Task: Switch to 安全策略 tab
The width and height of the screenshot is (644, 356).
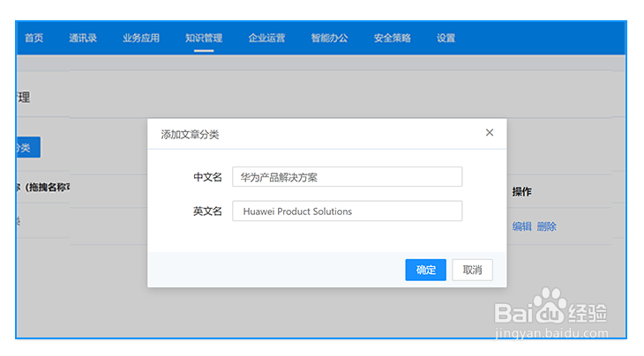Action: click(393, 38)
